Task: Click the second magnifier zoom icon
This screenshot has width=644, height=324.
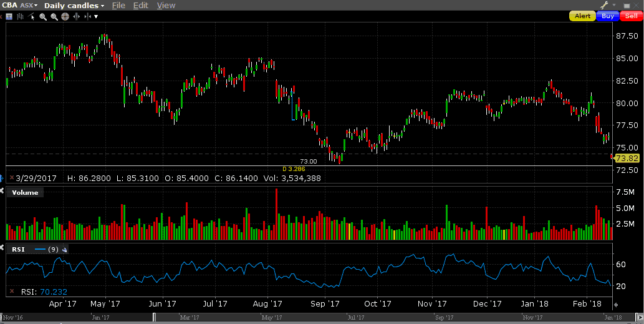Action: coord(54,17)
